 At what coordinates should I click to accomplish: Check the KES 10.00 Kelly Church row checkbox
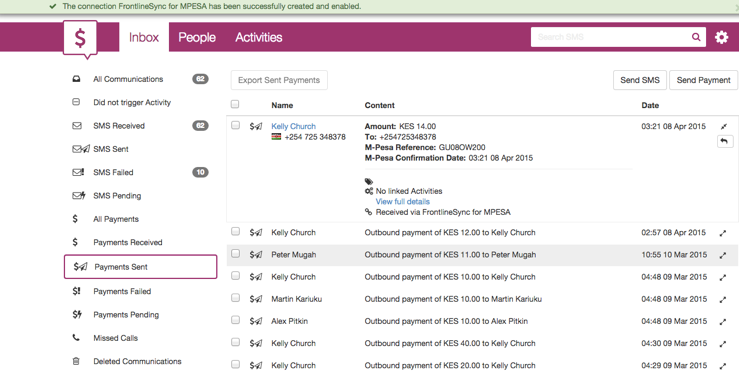pyautogui.click(x=235, y=276)
